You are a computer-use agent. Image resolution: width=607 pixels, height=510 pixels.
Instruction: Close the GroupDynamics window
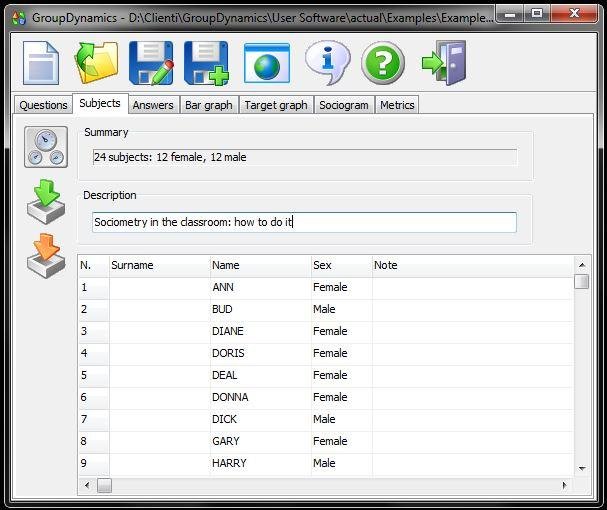click(x=574, y=14)
